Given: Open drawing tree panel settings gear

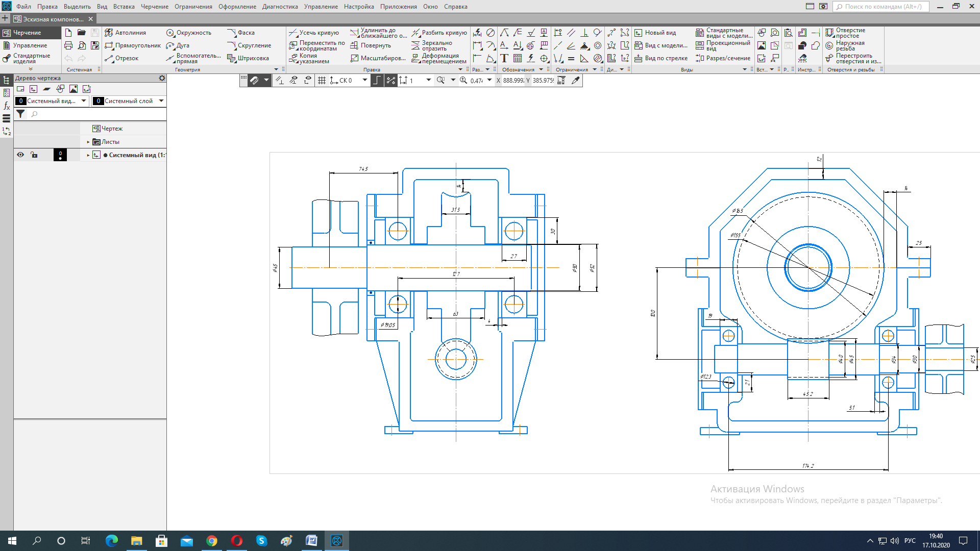Looking at the screenshot, I should click(x=162, y=78).
